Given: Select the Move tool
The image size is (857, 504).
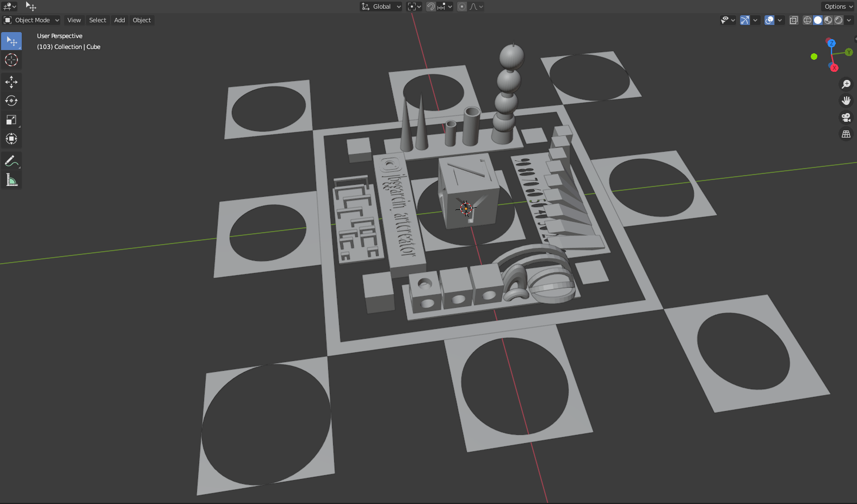Looking at the screenshot, I should pyautogui.click(x=11, y=82).
